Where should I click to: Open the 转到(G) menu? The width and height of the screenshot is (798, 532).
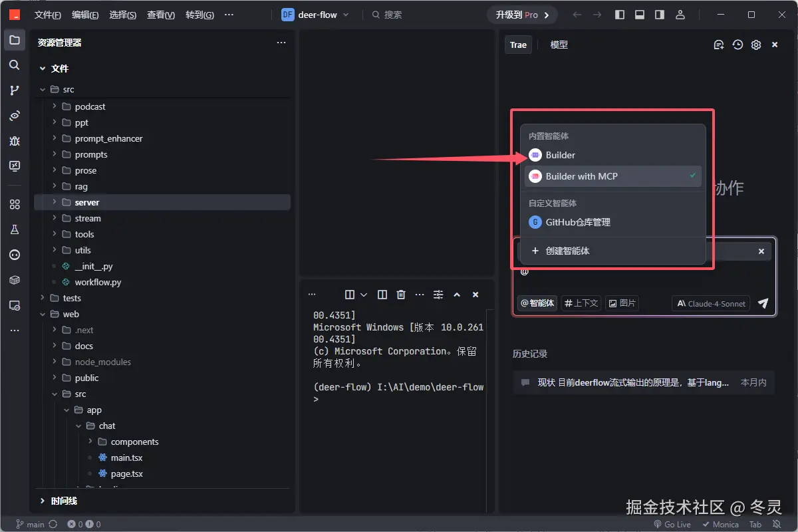(x=199, y=15)
